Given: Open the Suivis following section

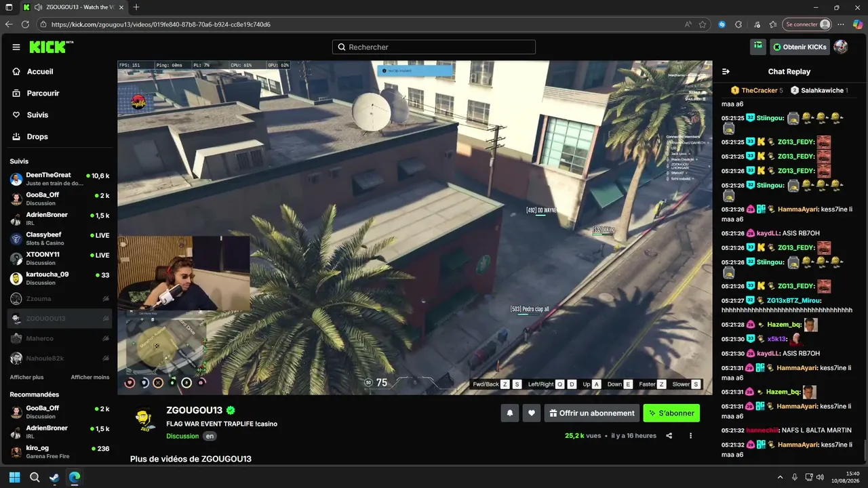Looking at the screenshot, I should [37, 115].
